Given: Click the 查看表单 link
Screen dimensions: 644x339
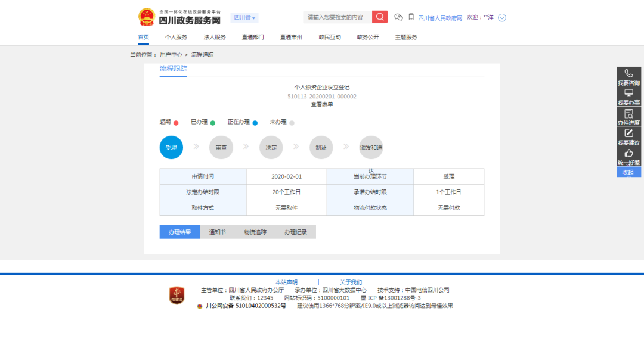Looking at the screenshot, I should coord(321,104).
